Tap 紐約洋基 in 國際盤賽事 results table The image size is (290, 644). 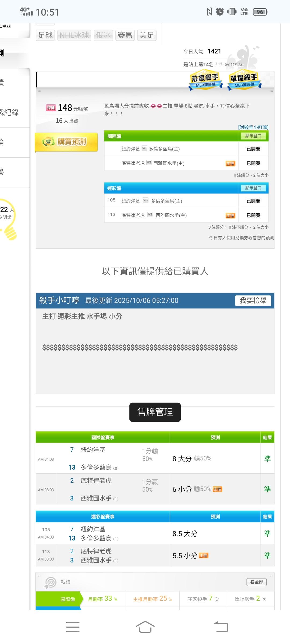click(x=93, y=450)
